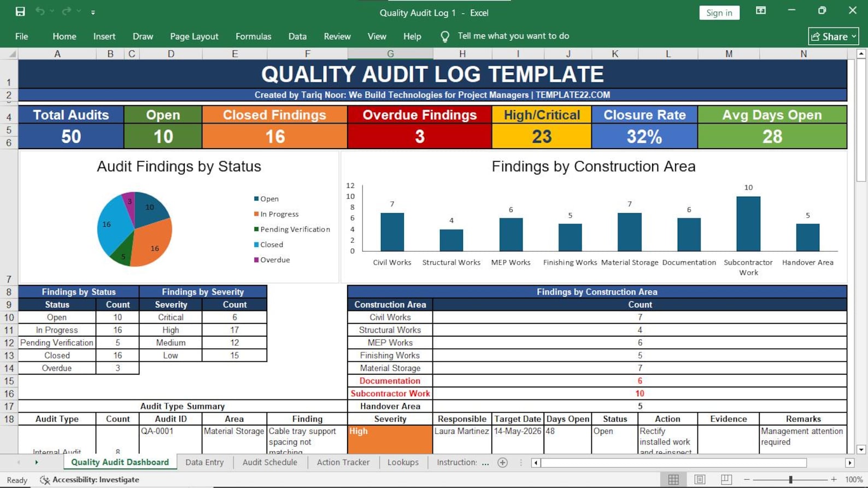Click the Tell me what you want to do box
This screenshot has height=488, width=868.
[x=513, y=36]
